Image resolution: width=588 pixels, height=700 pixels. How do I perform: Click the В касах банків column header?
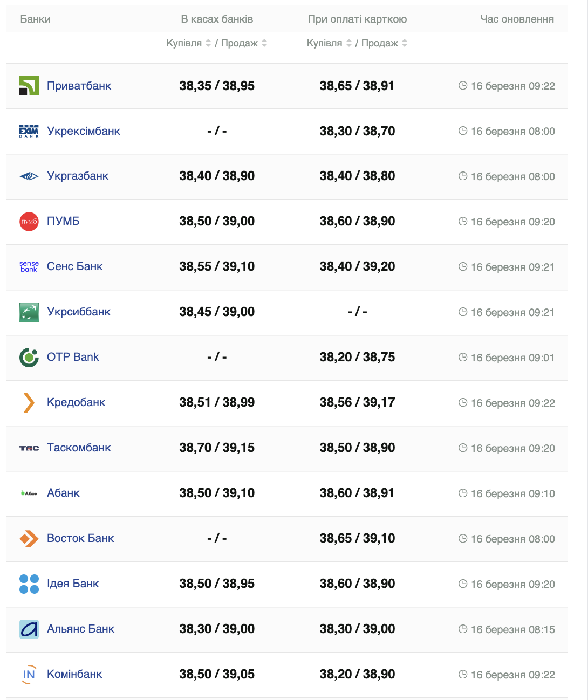[x=217, y=19]
